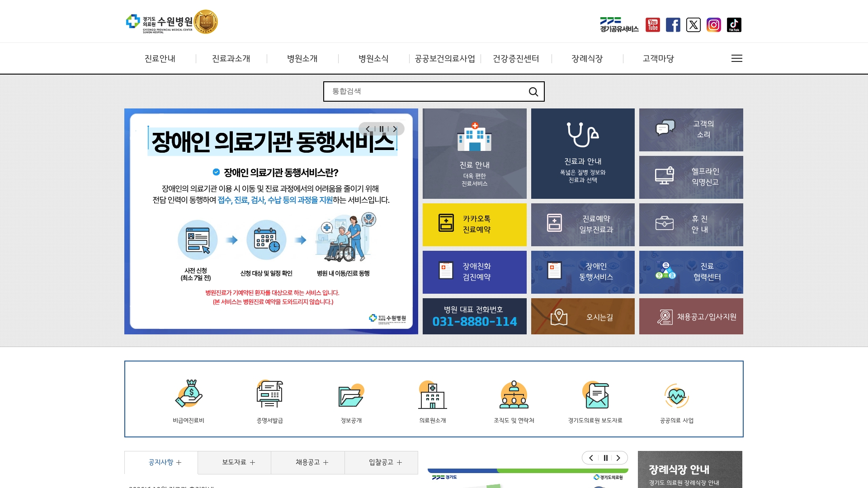Go to next slide in lower banner
The width and height of the screenshot is (868, 488).
pyautogui.click(x=618, y=458)
